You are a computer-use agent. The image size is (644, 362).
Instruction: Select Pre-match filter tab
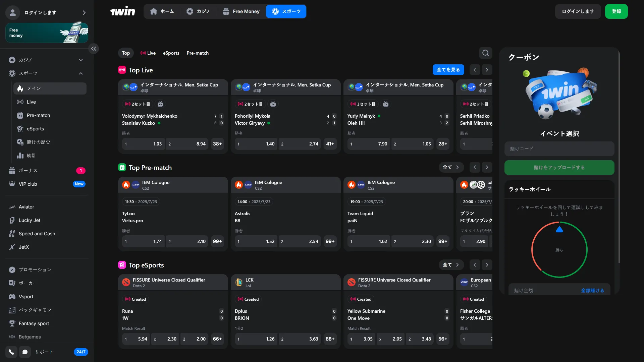tap(198, 53)
